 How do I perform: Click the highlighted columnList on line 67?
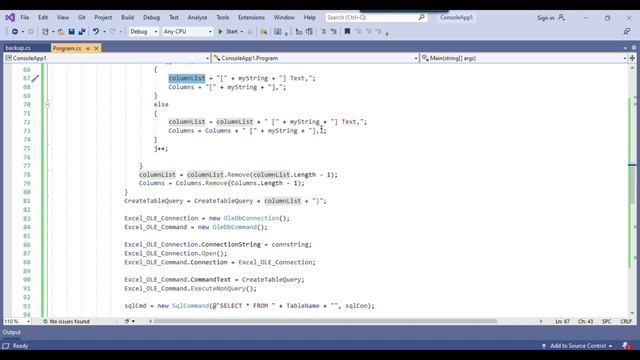click(187, 78)
